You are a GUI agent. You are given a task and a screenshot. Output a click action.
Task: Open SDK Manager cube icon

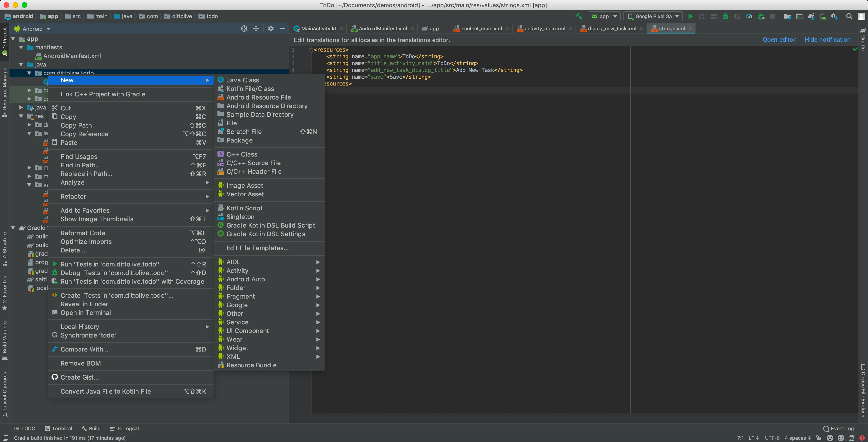click(x=834, y=16)
